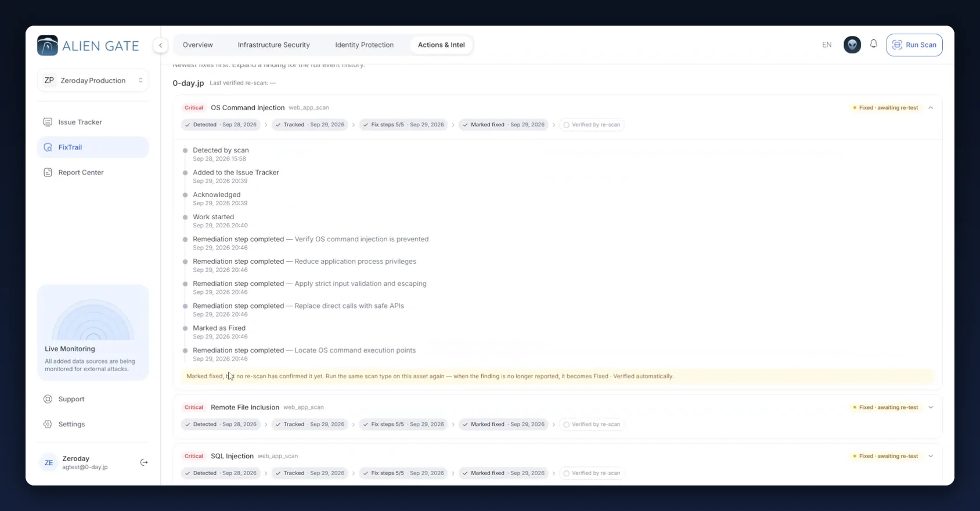Click the Alien Gate logo icon

click(48, 45)
